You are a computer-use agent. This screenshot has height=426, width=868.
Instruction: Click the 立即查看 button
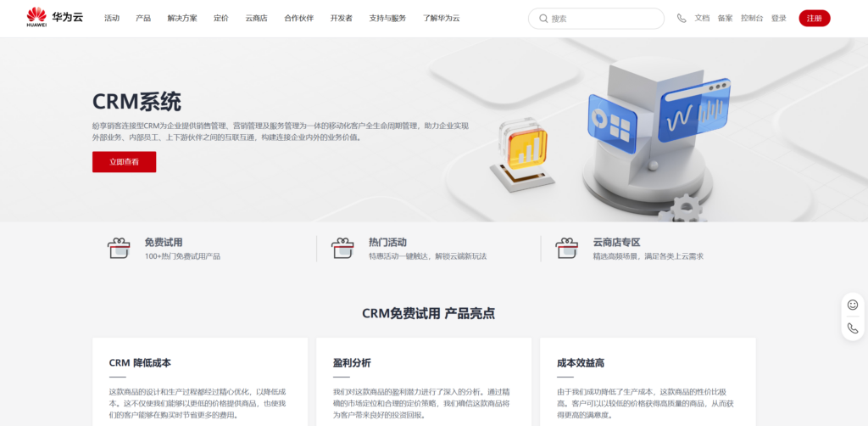tap(124, 162)
